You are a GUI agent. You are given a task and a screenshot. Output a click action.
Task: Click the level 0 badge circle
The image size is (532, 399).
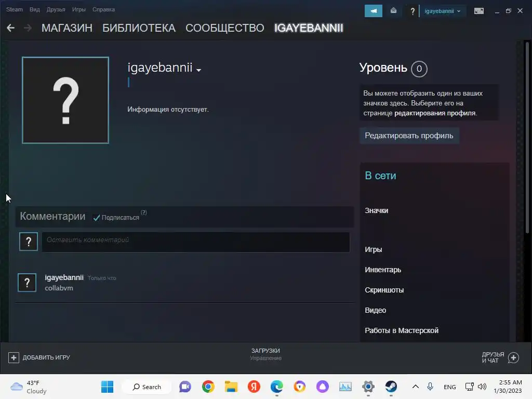tap(419, 69)
